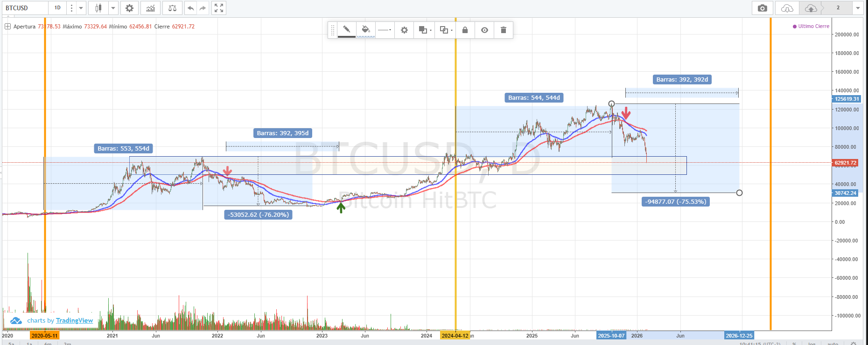This screenshot has height=345, width=868.
Task: Save chart with cloud upload icon
Action: [x=811, y=8]
